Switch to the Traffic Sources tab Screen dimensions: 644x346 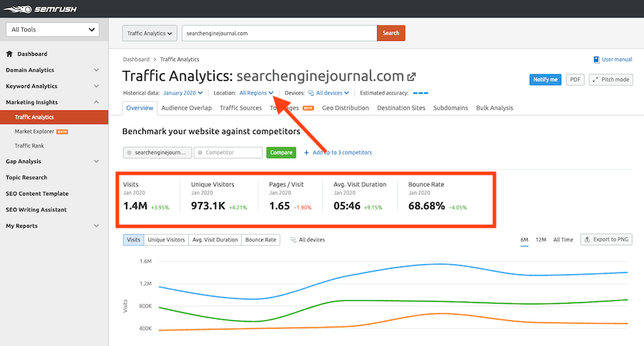[x=240, y=107]
